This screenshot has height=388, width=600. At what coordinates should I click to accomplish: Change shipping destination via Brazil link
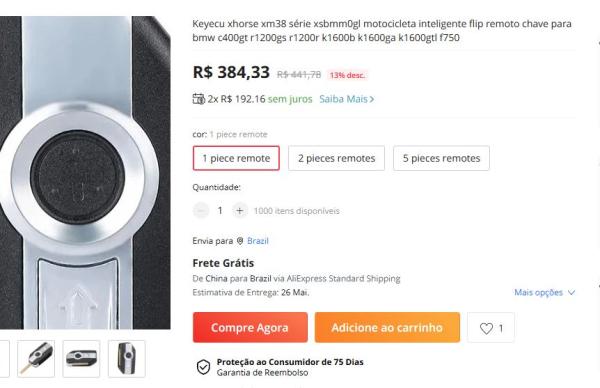(258, 241)
